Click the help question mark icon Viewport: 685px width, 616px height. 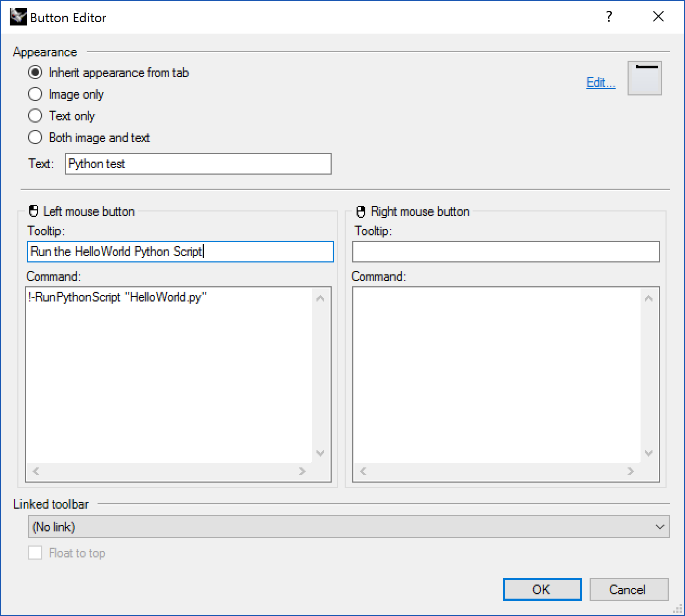pos(609,17)
